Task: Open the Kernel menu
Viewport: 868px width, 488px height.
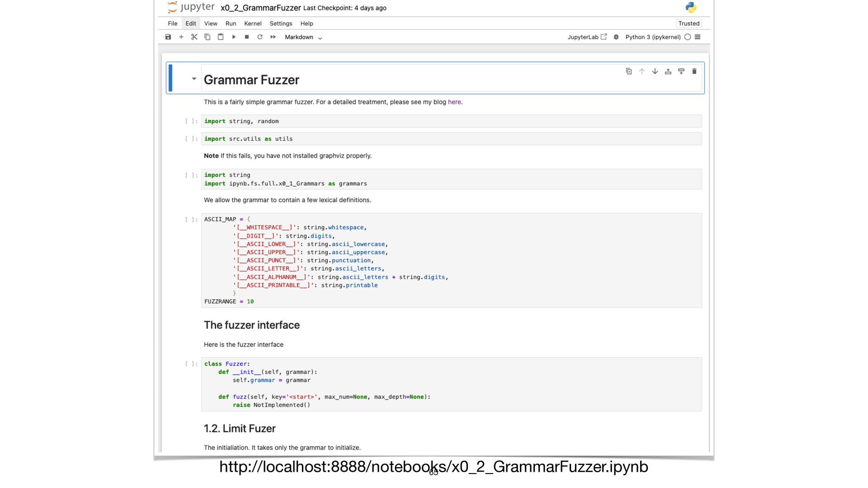Action: coord(253,23)
